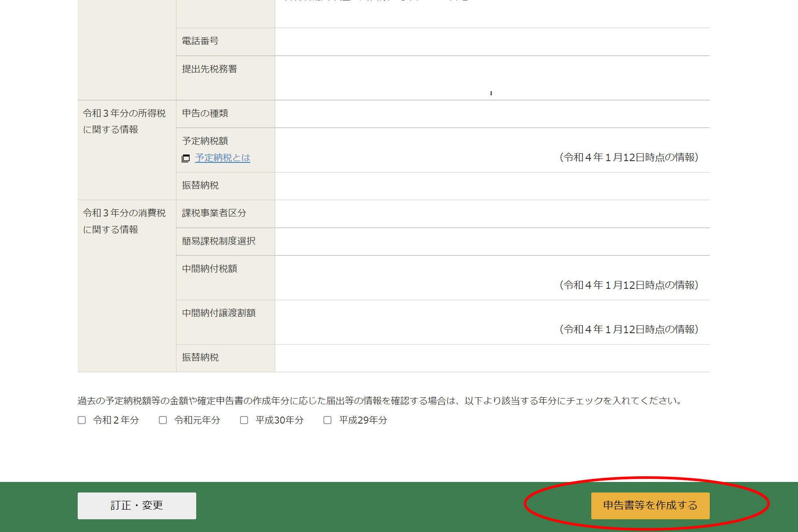Click the 電話番号 row label
This screenshot has width=798, height=532.
tap(200, 41)
